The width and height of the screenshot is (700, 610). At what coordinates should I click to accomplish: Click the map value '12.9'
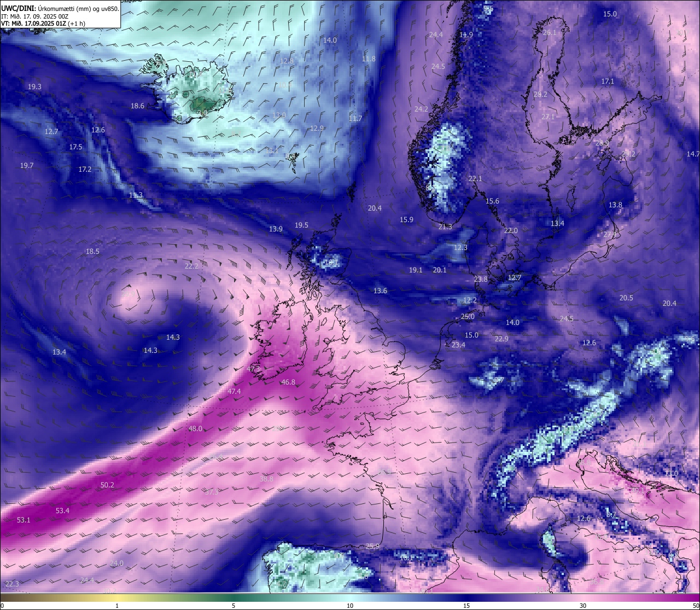click(x=317, y=128)
